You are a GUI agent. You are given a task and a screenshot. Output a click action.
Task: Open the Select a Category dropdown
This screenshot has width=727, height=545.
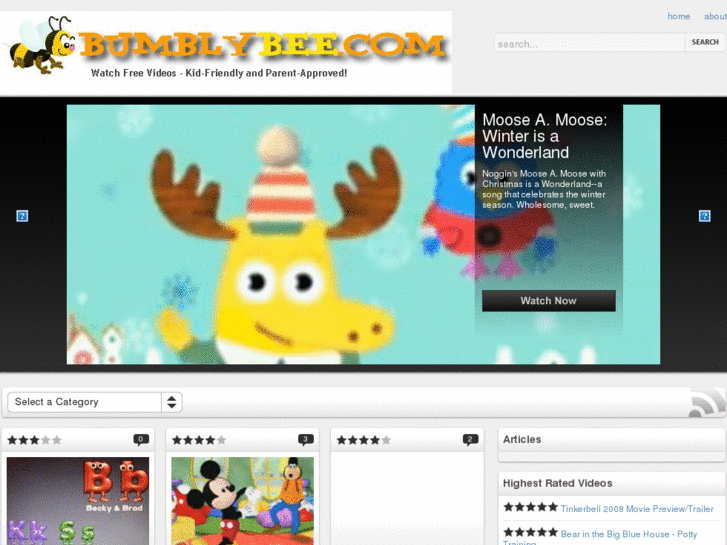[95, 402]
